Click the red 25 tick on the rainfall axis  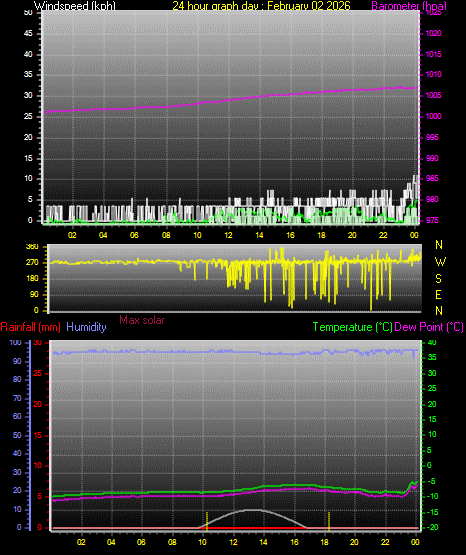click(x=38, y=373)
